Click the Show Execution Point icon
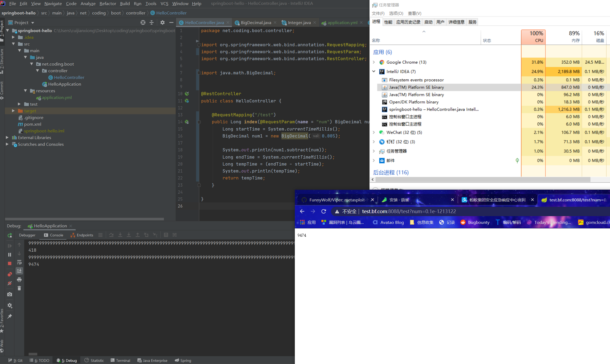The image size is (610, 364). coord(100,235)
